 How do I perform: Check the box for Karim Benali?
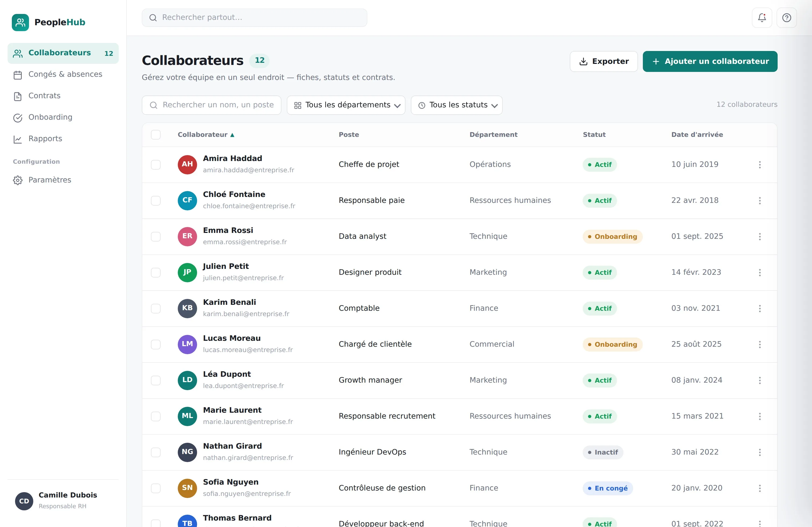click(155, 309)
